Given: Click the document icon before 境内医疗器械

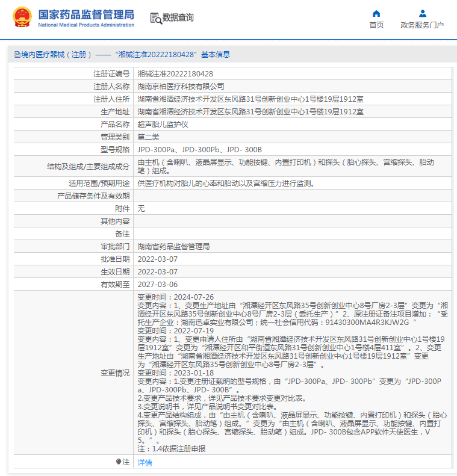Looking at the screenshot, I should click(x=17, y=55).
